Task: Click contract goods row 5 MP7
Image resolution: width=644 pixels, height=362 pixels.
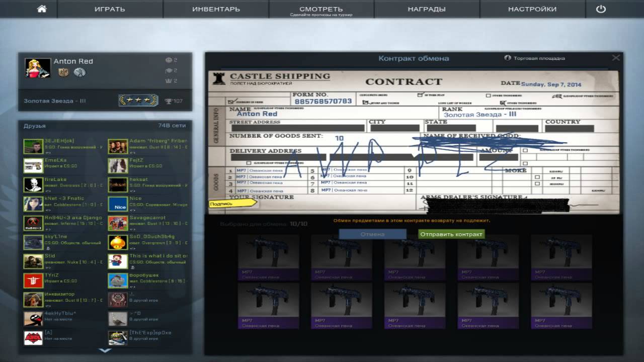Action: coord(343,170)
